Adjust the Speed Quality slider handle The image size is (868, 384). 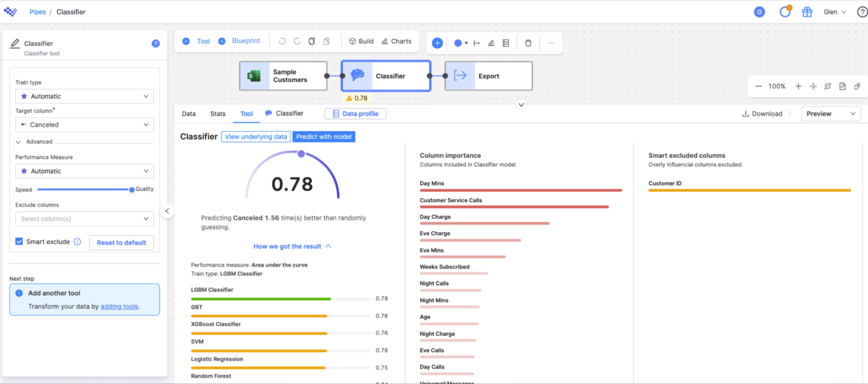pos(132,190)
